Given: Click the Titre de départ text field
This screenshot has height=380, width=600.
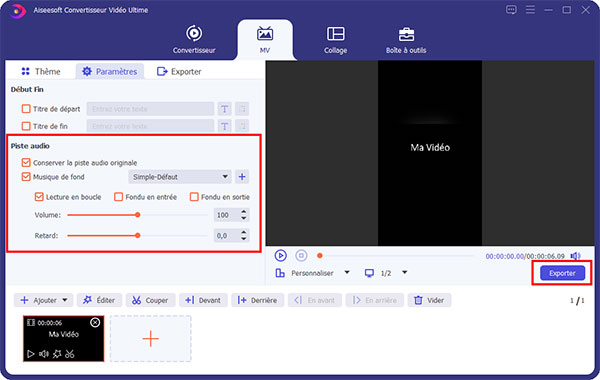Looking at the screenshot, I should (x=150, y=109).
